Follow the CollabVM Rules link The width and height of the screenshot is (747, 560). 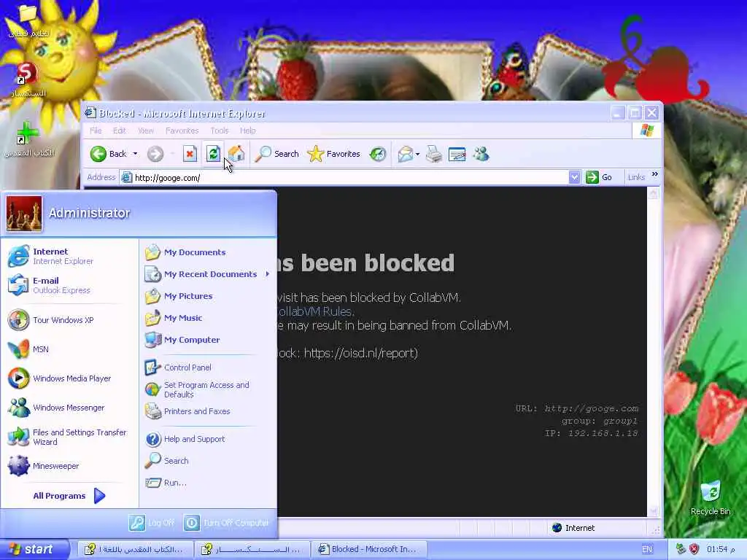tap(314, 311)
